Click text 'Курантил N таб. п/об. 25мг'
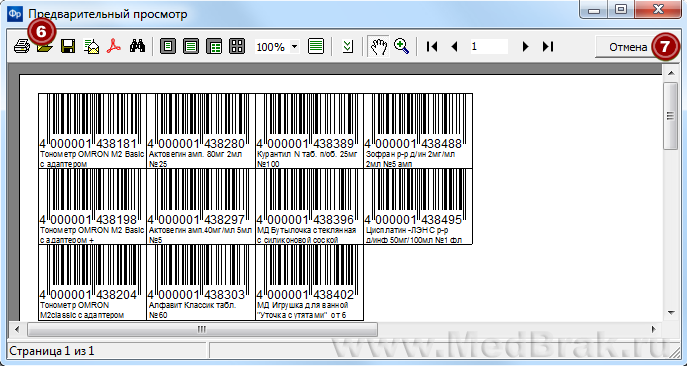Image resolution: width=687 pixels, height=366 pixels. click(308, 154)
